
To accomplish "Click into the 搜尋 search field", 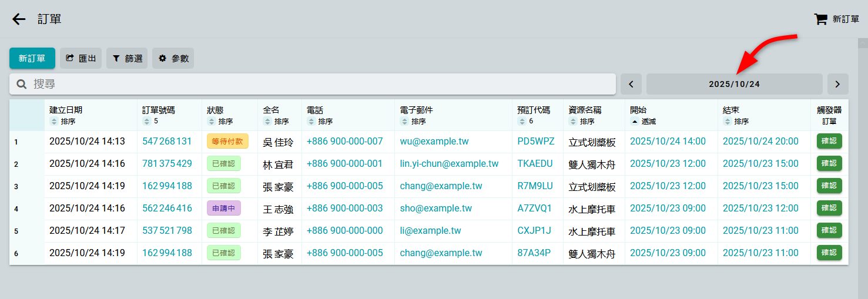I will [317, 84].
